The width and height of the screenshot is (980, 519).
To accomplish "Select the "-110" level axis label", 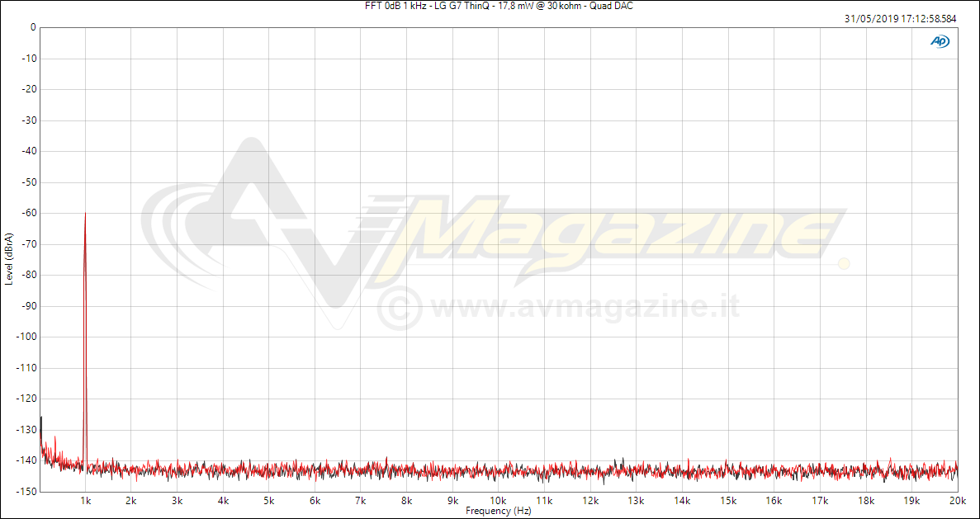I will click(x=27, y=368).
